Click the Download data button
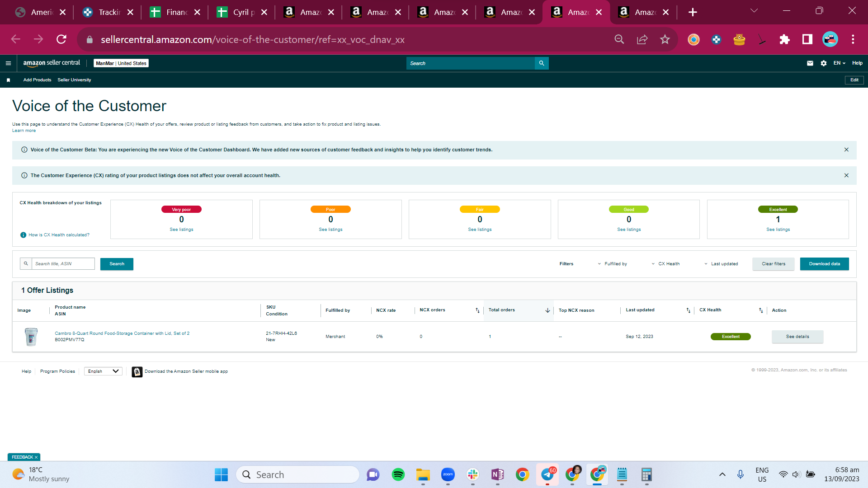This screenshot has height=488, width=868. 824,264
